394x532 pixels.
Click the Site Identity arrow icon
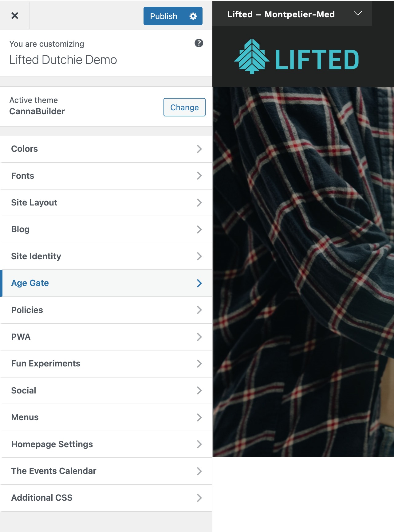[199, 256]
